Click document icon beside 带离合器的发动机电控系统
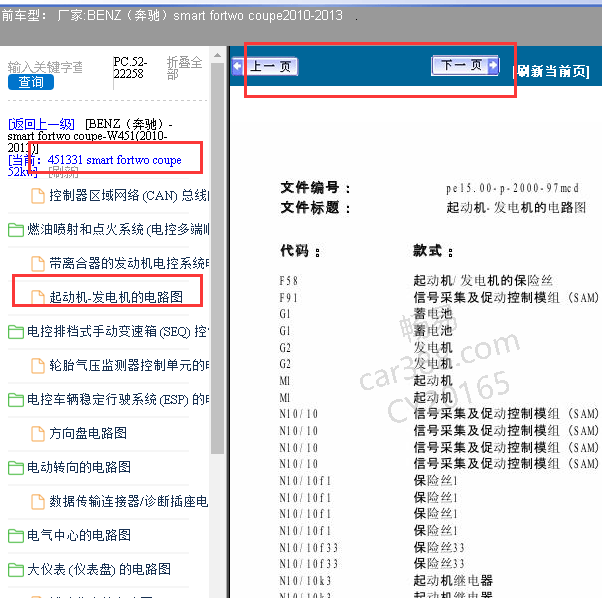This screenshot has width=602, height=598. (x=38, y=264)
